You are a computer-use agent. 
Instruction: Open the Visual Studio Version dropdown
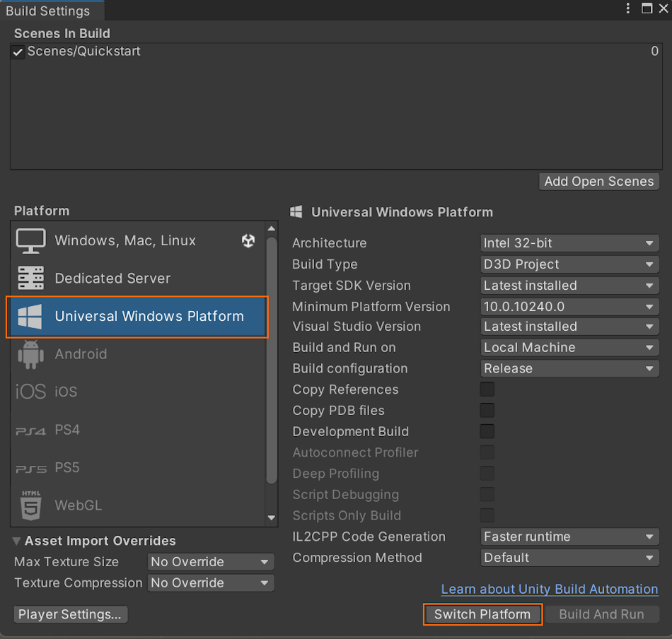click(569, 327)
